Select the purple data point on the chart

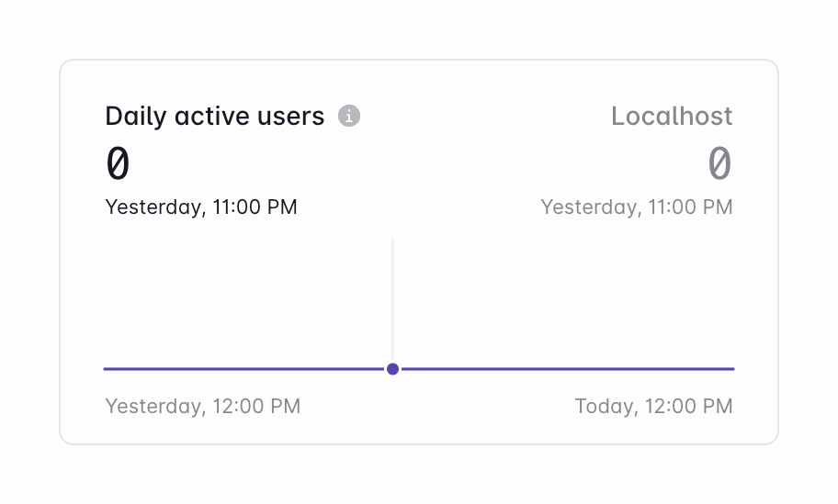(x=393, y=369)
